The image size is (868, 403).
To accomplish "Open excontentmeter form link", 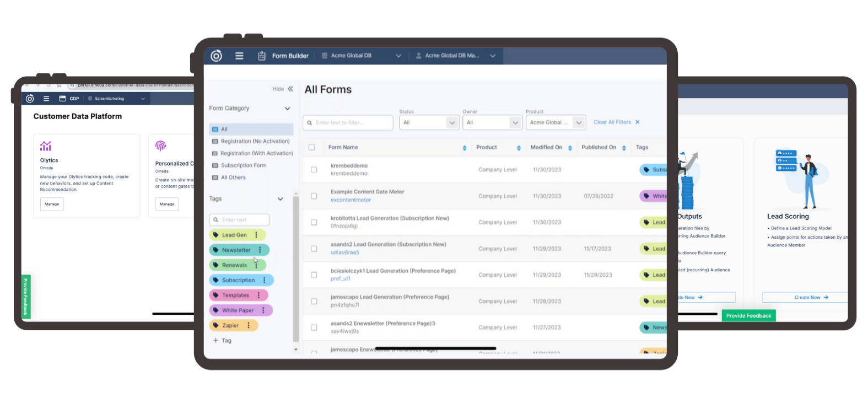I will pos(351,200).
